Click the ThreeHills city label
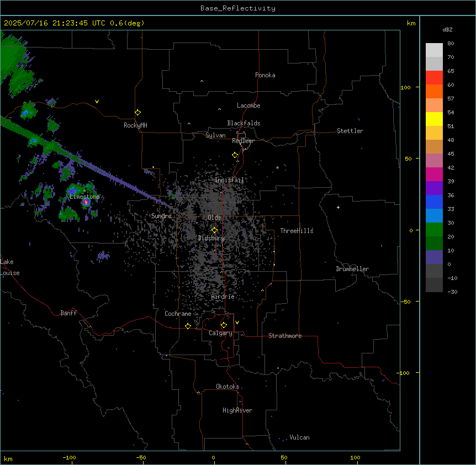The image size is (476, 465). coord(297,231)
